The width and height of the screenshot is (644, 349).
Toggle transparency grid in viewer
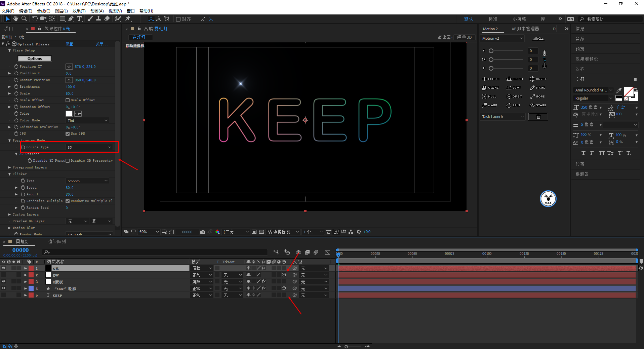coord(261,232)
